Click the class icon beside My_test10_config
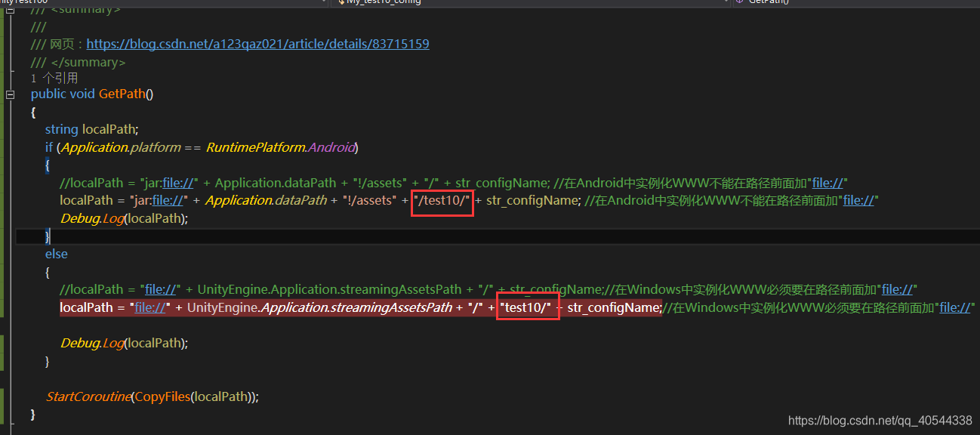Viewport: 980px width, 435px height. (x=341, y=3)
